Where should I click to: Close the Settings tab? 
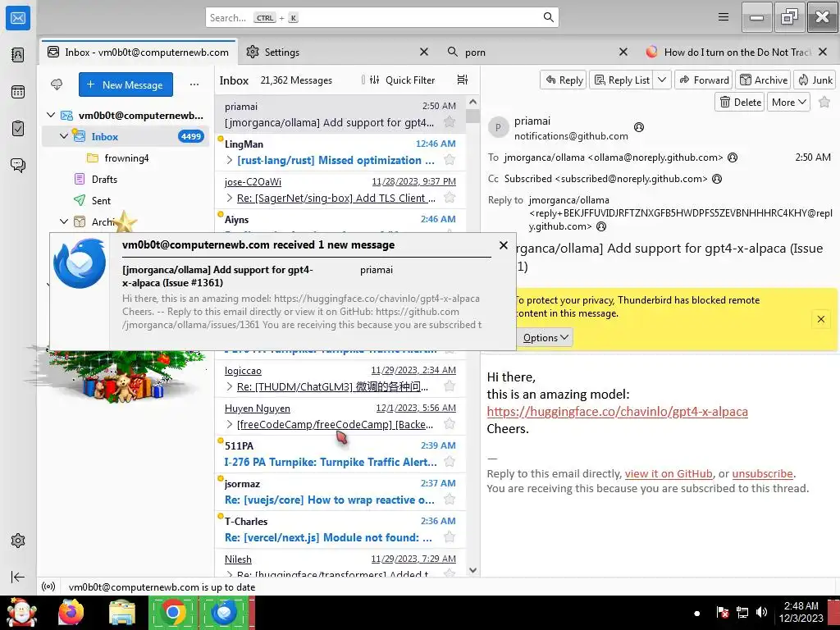pos(424,52)
